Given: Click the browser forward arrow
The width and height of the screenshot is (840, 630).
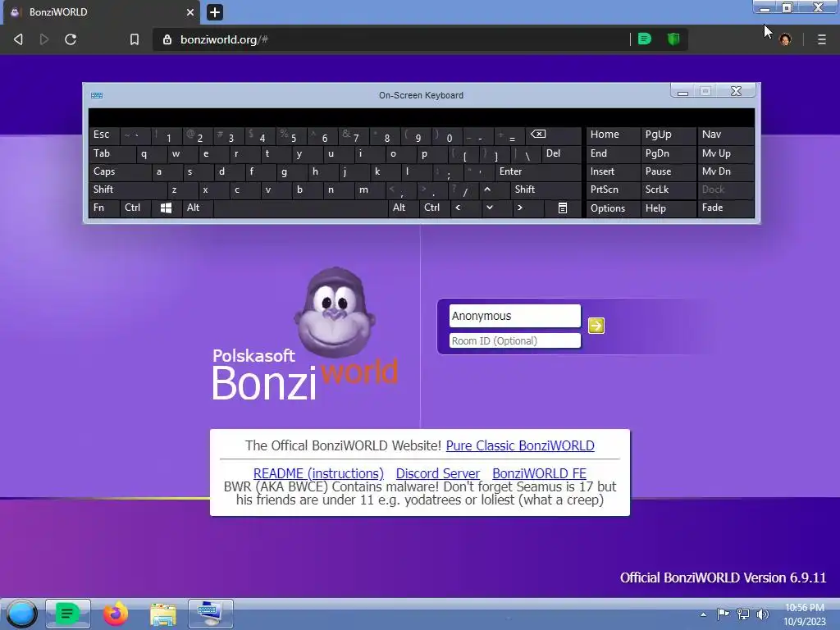Looking at the screenshot, I should tap(44, 39).
